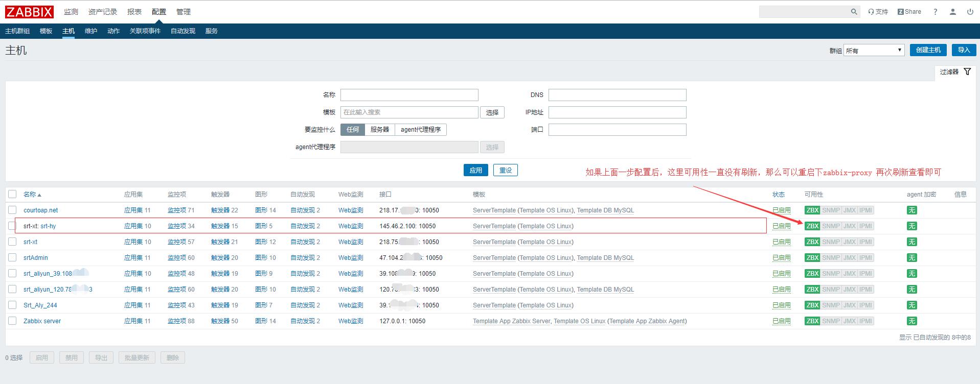Screen dimensions: 980x384
Task: Click the 重设 filter button
Action: pos(506,170)
